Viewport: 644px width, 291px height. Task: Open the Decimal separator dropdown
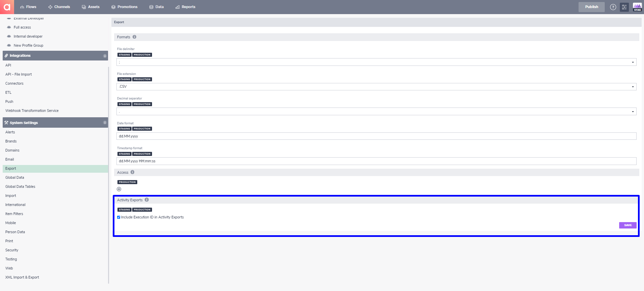coord(376,112)
